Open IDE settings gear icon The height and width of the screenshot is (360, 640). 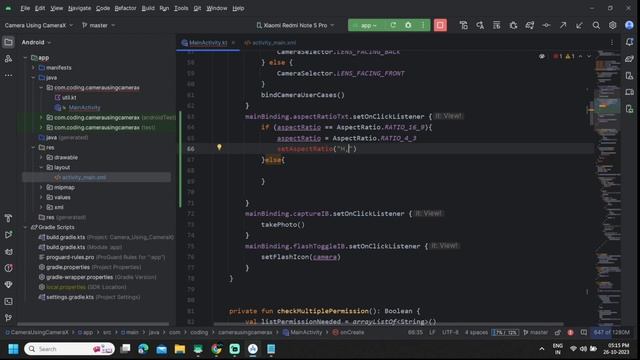click(x=613, y=25)
